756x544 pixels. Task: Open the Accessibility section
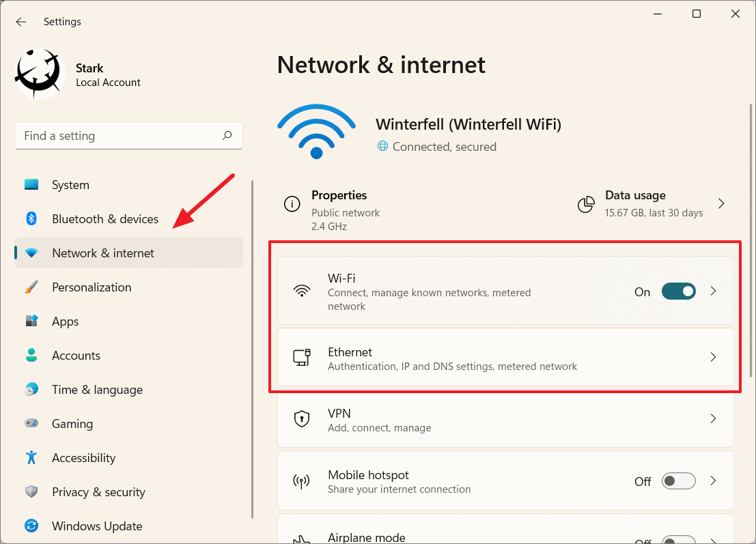coord(84,457)
